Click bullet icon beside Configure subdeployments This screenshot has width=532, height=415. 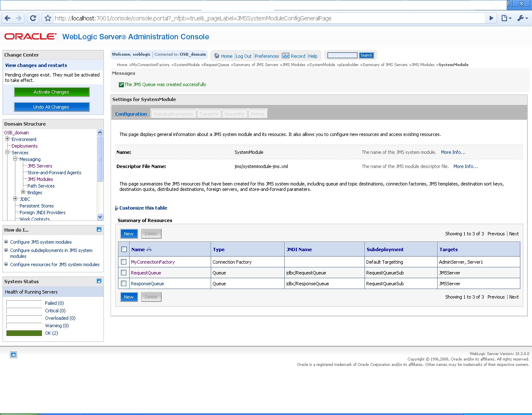pos(6,250)
